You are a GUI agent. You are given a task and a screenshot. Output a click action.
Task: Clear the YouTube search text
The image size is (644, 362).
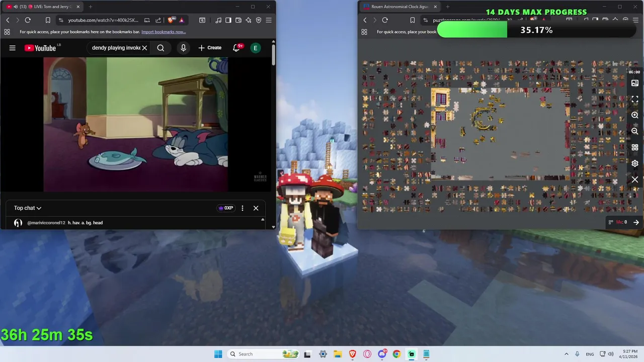coord(144,48)
